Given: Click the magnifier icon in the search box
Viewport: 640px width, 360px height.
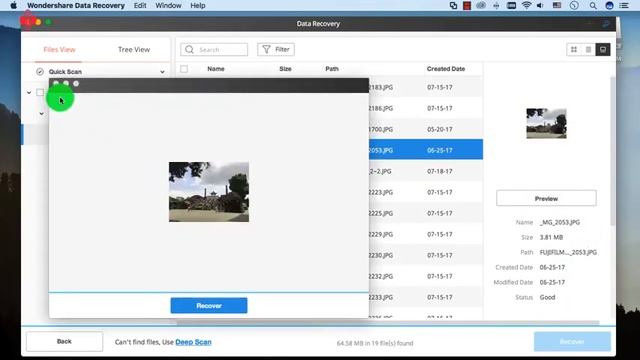Looking at the screenshot, I should [x=189, y=49].
